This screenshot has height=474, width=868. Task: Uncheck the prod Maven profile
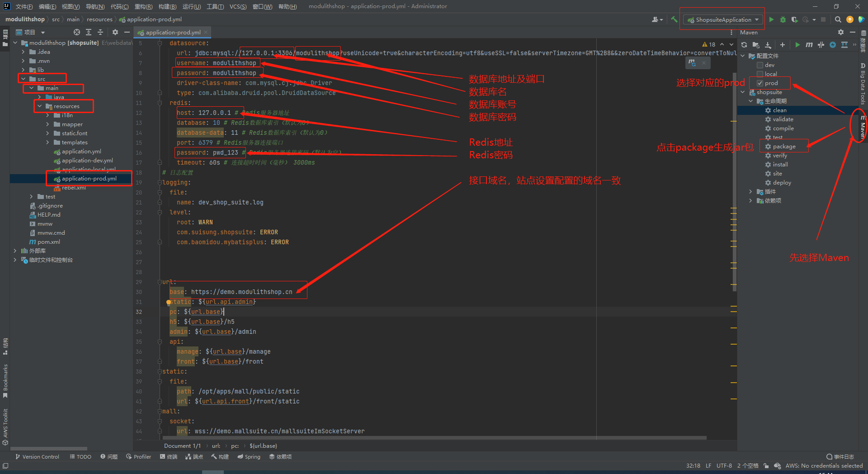pos(760,83)
